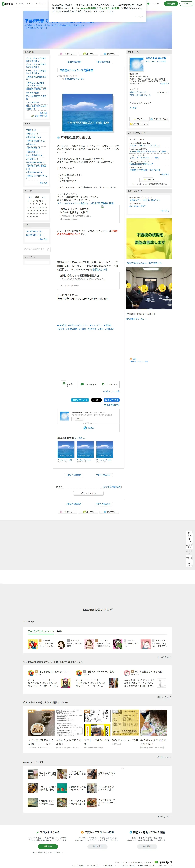This screenshot has width=195, height=868.
Task: Go to the previous calendar month using <<
Action: point(30,197)
